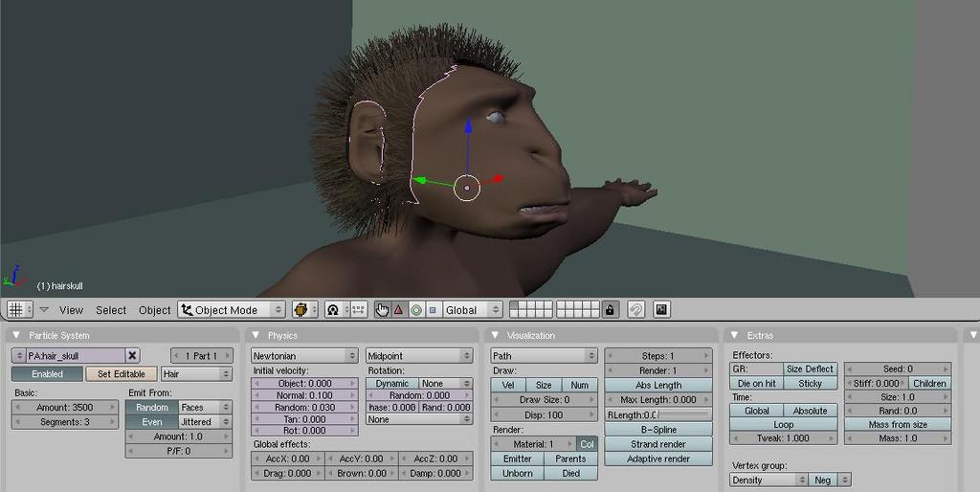
Task: Open the Midpoint integration dropdown
Action: (x=419, y=356)
